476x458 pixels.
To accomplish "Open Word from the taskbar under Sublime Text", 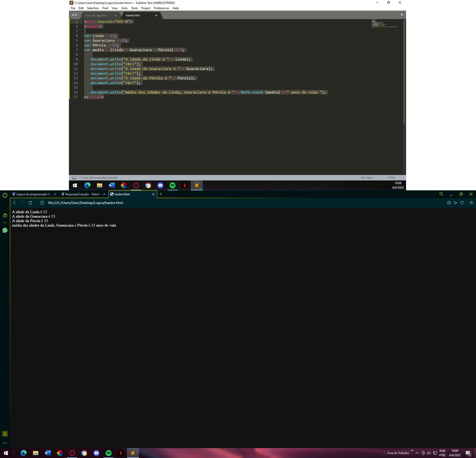I will 112,185.
